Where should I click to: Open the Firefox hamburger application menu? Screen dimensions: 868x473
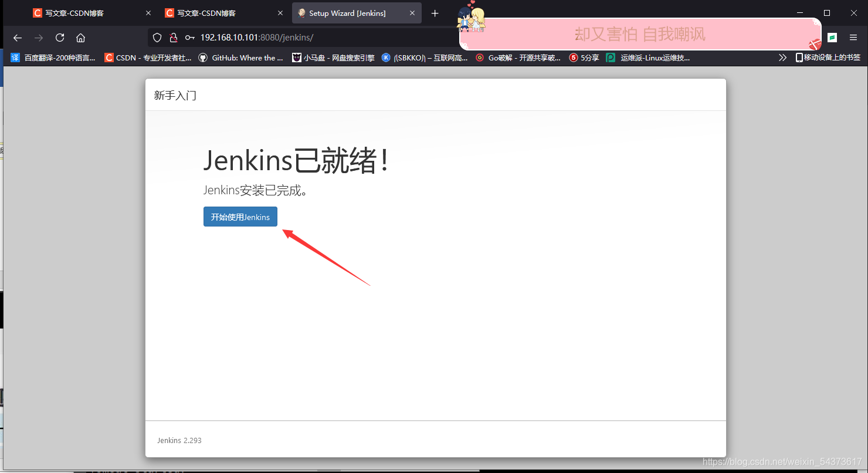[853, 38]
